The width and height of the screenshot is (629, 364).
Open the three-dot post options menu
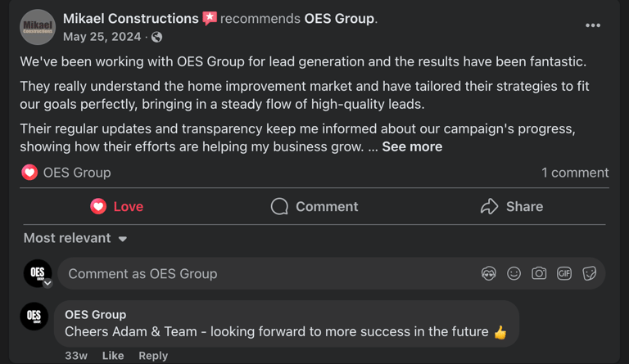tap(593, 26)
